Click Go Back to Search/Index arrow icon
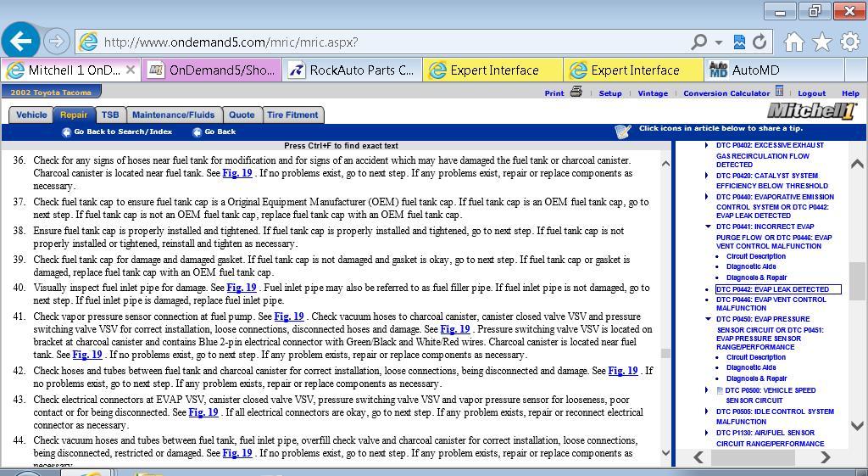 click(66, 132)
